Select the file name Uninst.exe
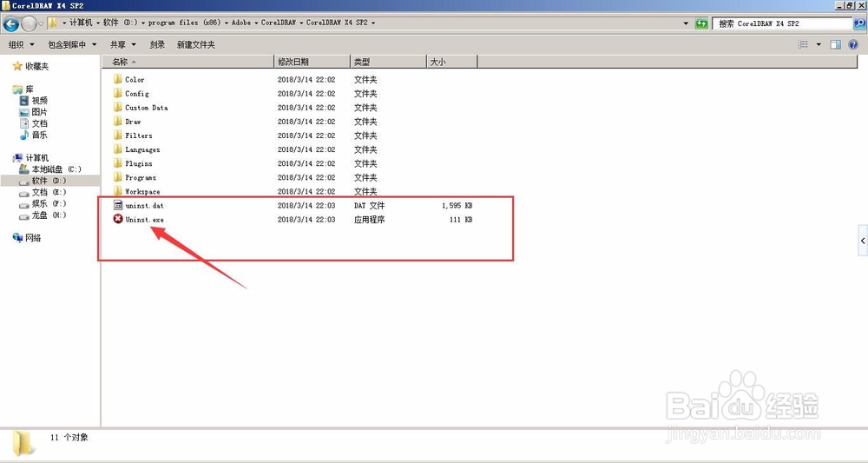The height and width of the screenshot is (463, 868). [x=144, y=219]
